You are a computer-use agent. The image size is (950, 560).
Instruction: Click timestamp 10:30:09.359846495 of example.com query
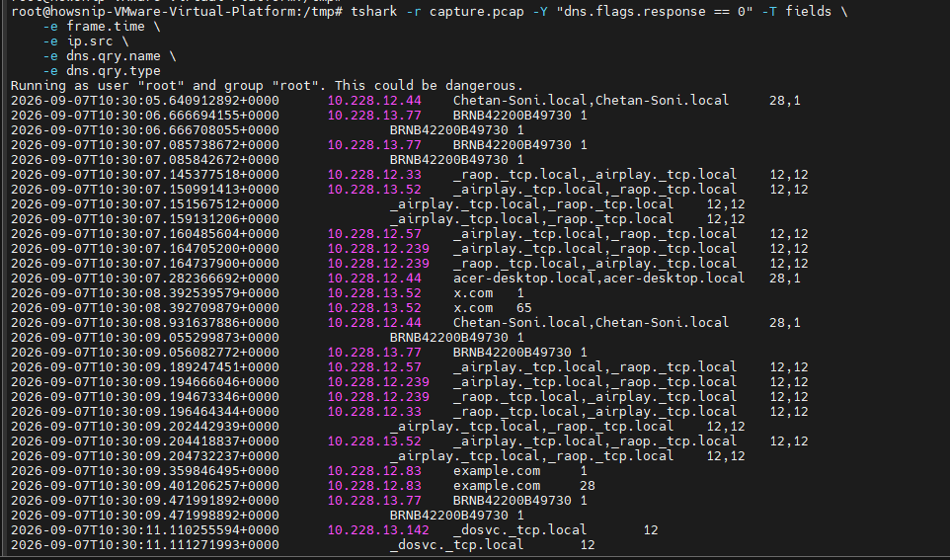[145, 471]
